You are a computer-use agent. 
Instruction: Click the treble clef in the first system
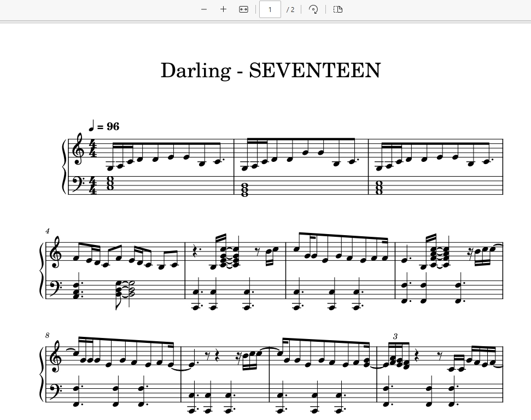point(78,149)
